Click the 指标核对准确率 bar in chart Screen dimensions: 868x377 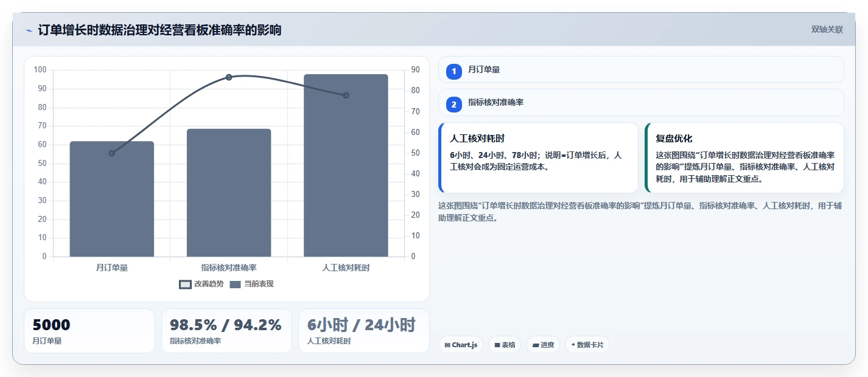229,193
